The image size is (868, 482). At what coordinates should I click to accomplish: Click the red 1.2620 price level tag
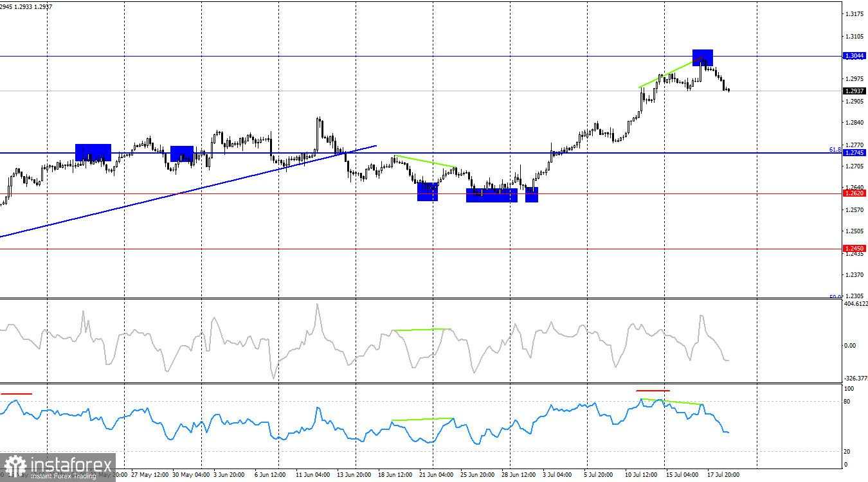point(855,193)
